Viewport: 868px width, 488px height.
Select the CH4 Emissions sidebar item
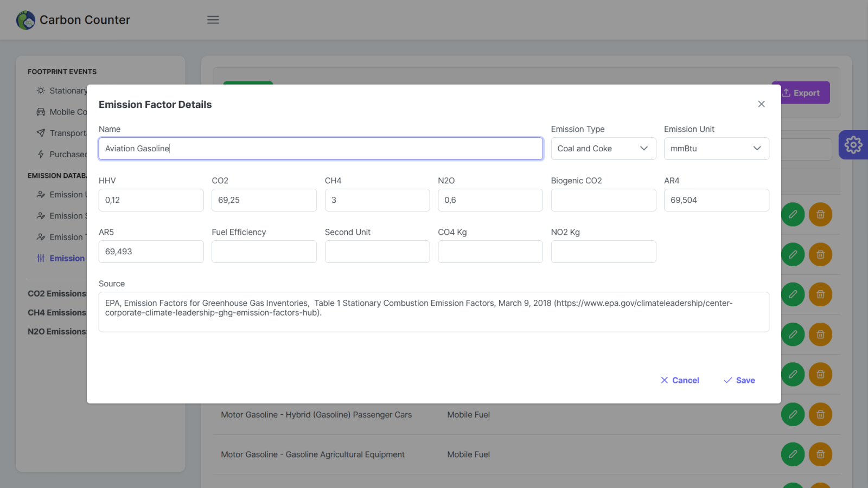click(57, 312)
